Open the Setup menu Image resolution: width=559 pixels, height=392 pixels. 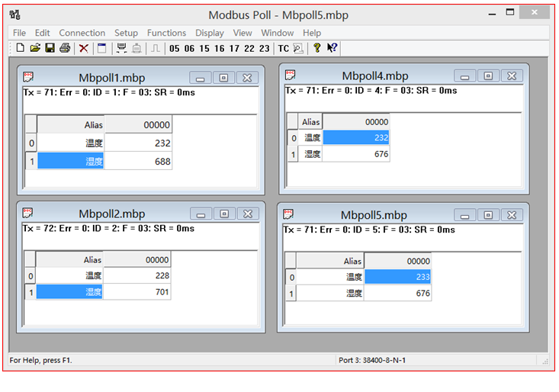[126, 33]
